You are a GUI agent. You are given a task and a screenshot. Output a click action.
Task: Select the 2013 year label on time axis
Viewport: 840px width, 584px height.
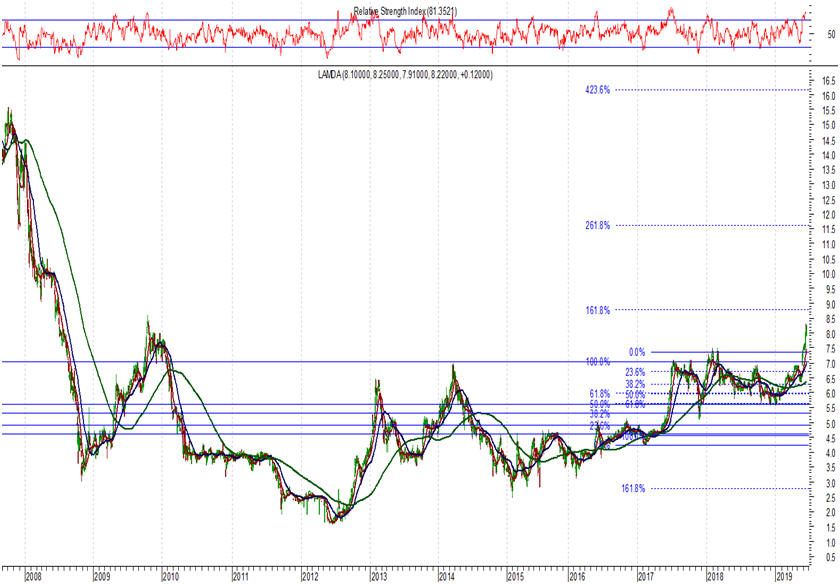click(x=378, y=577)
